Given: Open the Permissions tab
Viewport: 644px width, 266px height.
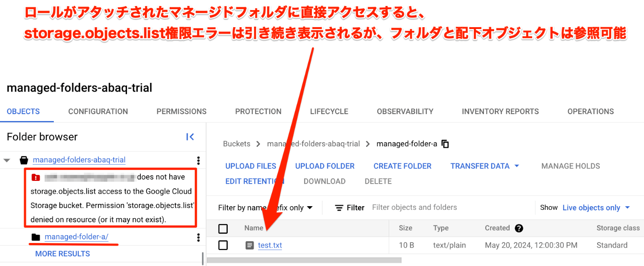Looking at the screenshot, I should tap(181, 111).
